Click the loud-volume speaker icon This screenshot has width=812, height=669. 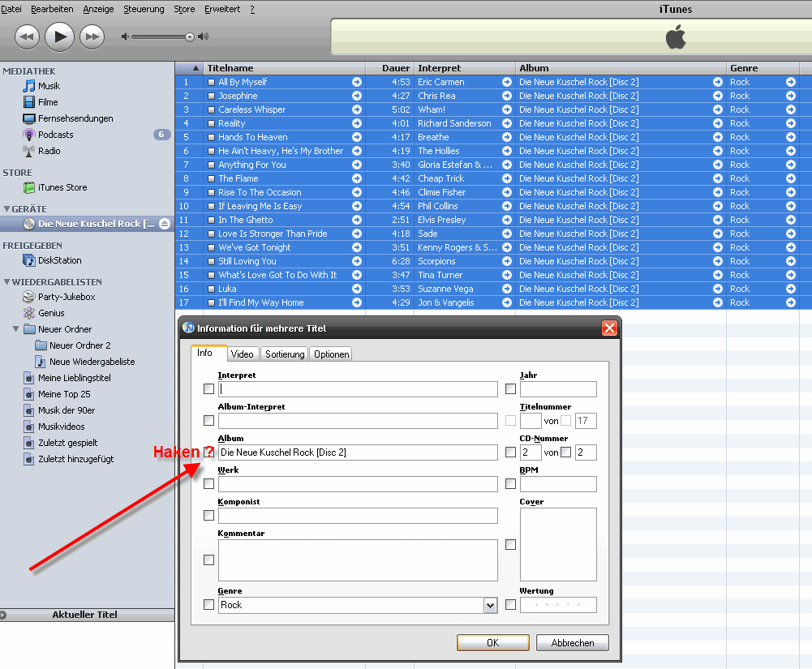pyautogui.click(x=204, y=36)
